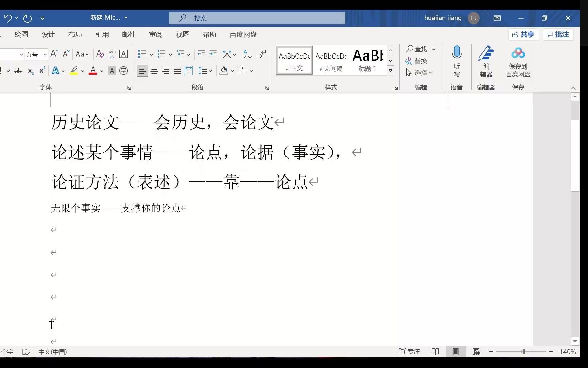The width and height of the screenshot is (588, 368).
Task: Align text left
Action: tap(143, 71)
